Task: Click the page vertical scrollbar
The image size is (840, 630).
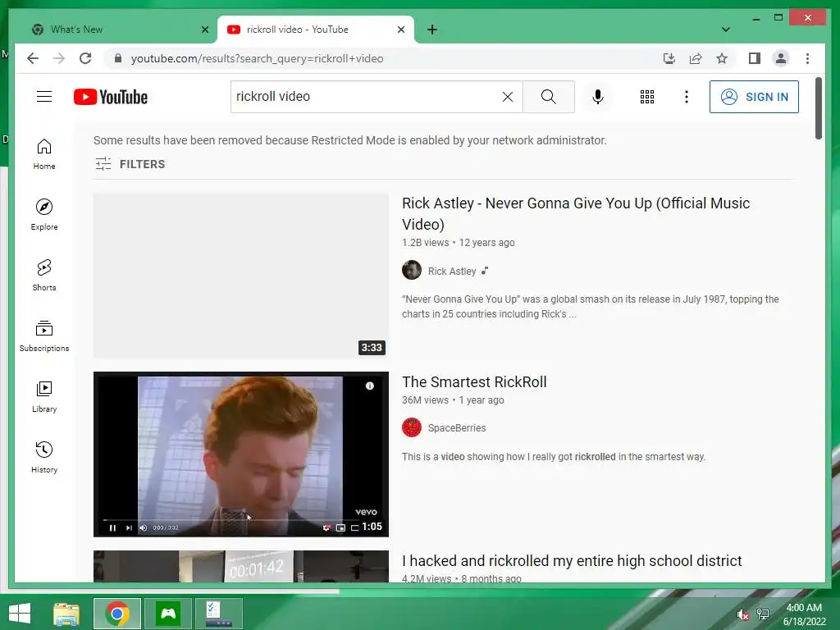Action: (x=818, y=109)
